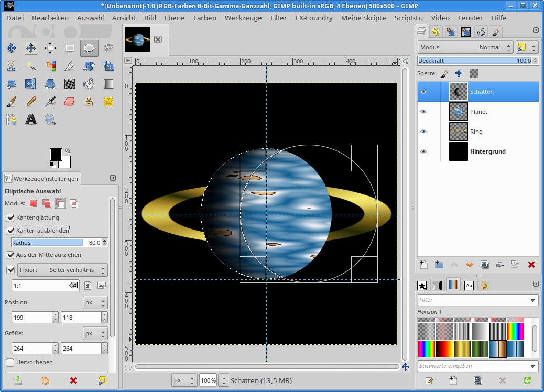Choose the Eraser tool
This screenshot has width=544, height=392.
click(x=70, y=101)
